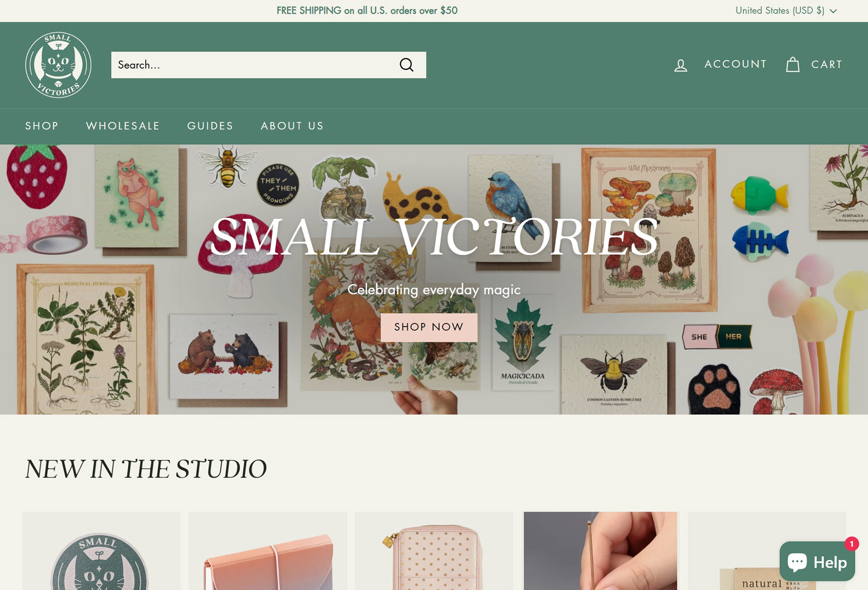Expand the United States (USD $) currency selector
This screenshot has width=868, height=590.
786,10
